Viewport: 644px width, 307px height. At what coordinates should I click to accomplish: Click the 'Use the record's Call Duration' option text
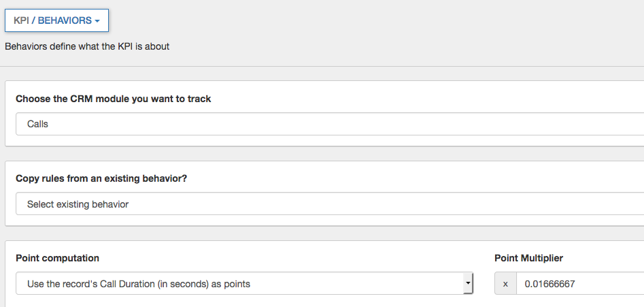[139, 284]
